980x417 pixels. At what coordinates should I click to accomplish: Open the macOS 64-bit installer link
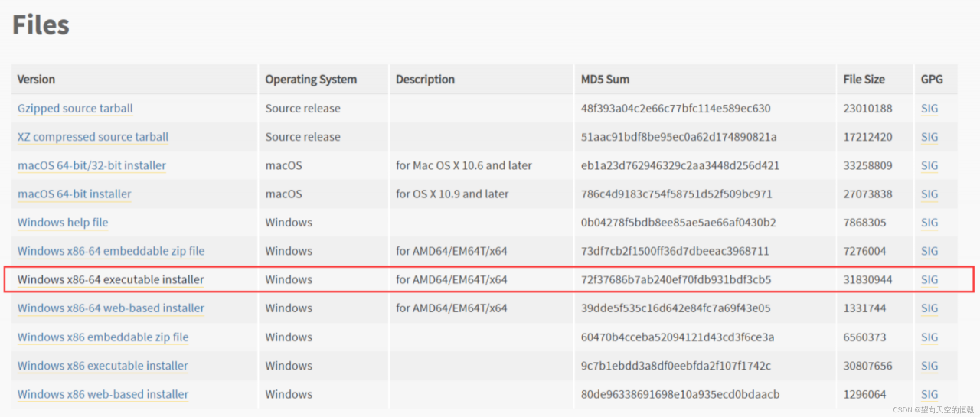pyautogui.click(x=74, y=194)
